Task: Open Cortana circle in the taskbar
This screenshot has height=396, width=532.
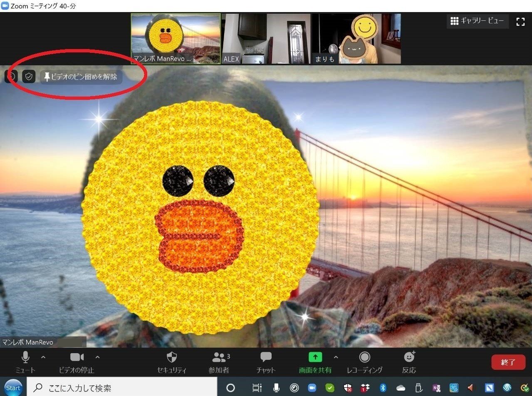Action: [230, 388]
